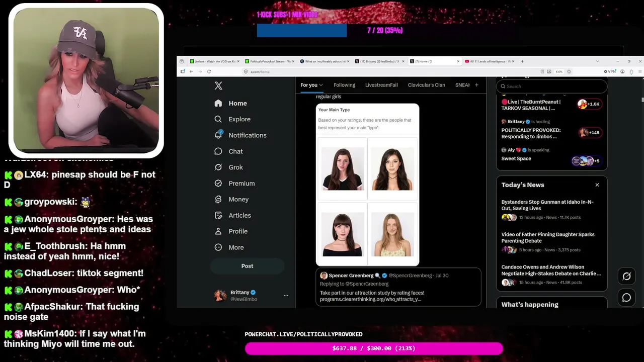644x362 pixels.
Task: Reload the page in the browser
Action: tap(209, 71)
